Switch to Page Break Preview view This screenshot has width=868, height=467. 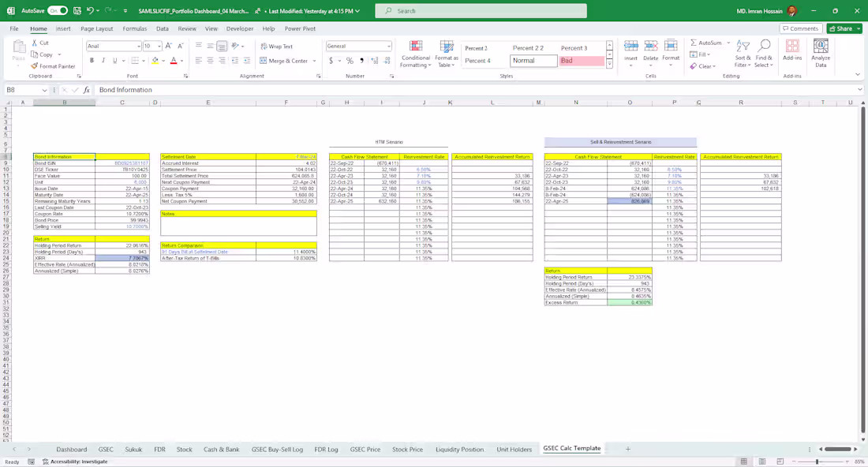780,461
